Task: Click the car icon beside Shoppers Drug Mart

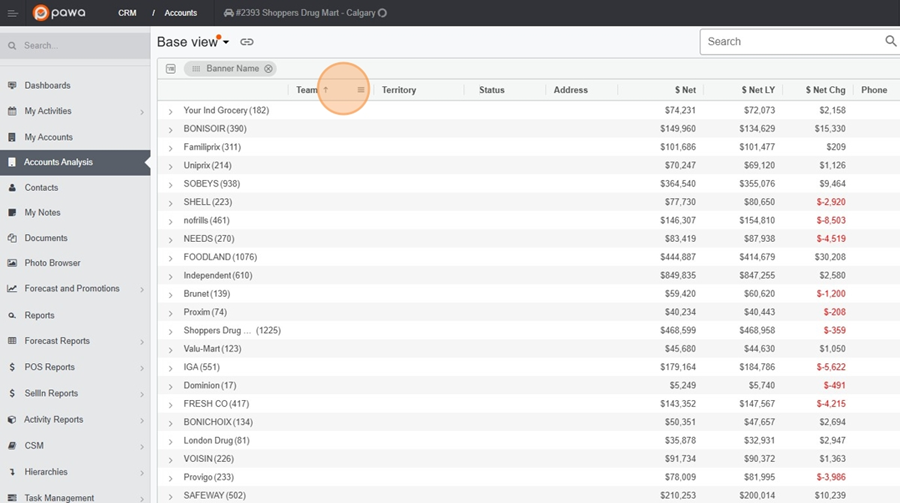Action: pyautogui.click(x=228, y=13)
